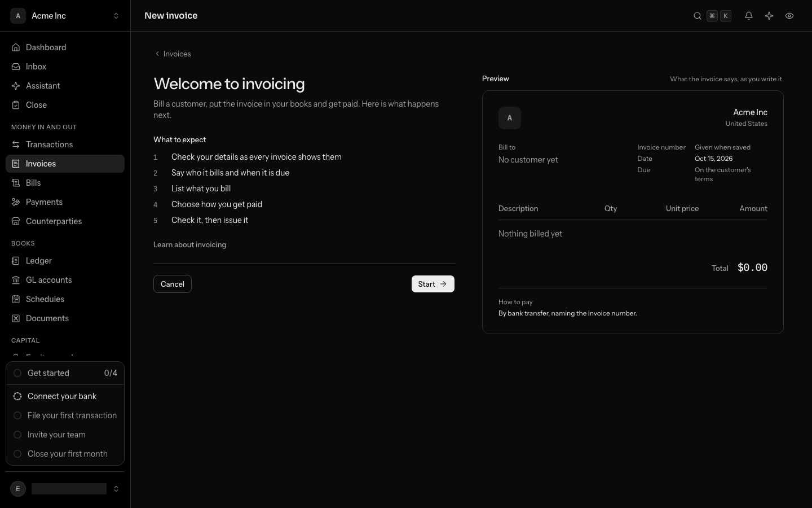Click the Dashboard home icon
Screen dimensions: 812x508
pos(16,47)
